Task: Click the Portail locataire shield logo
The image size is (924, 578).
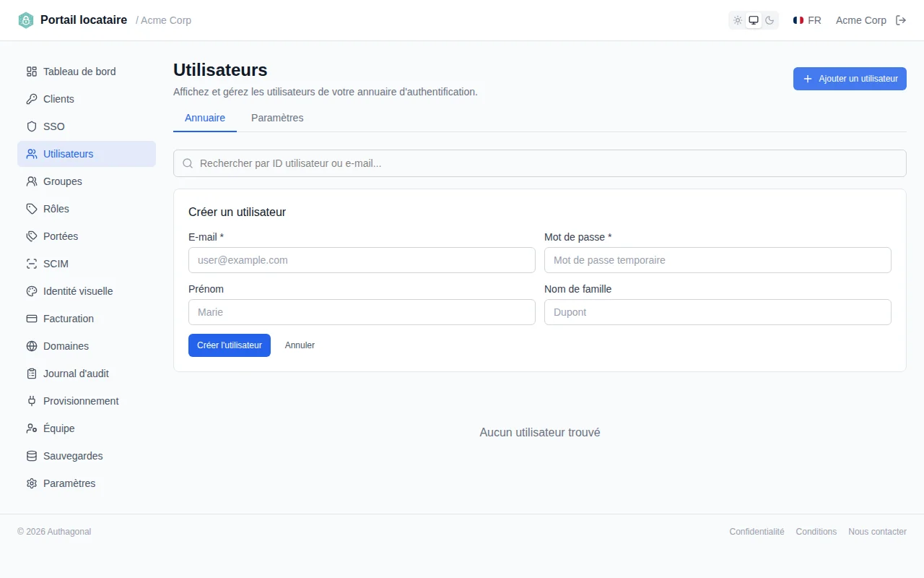Action: point(26,20)
